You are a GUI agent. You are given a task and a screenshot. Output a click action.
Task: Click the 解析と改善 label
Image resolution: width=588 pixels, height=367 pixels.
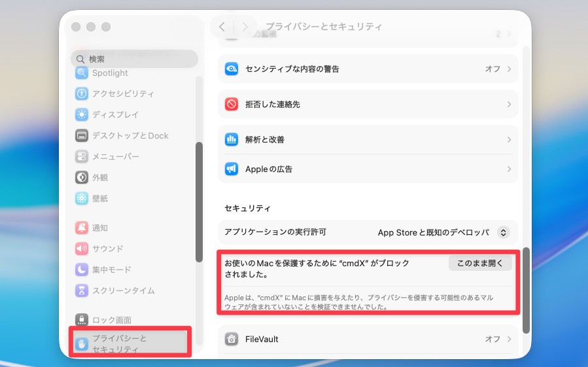pyautogui.click(x=265, y=139)
